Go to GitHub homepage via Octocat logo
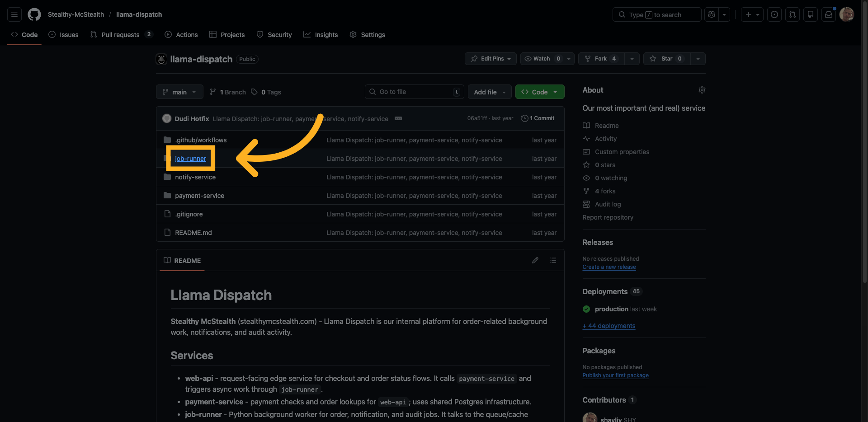The height and width of the screenshot is (422, 868). point(34,14)
